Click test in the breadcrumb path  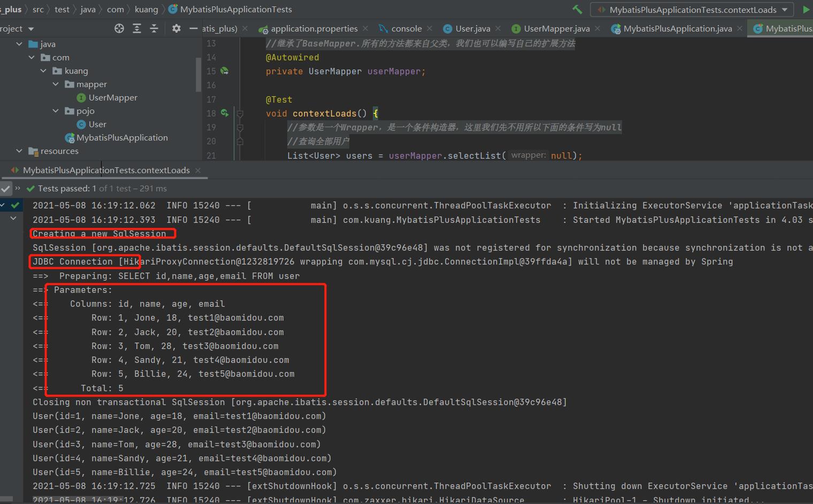coord(62,9)
